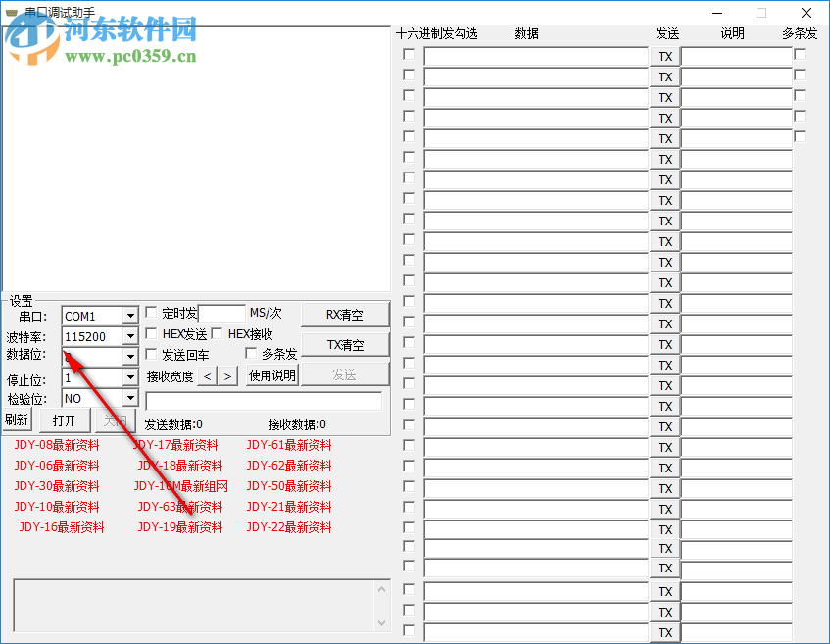
Task: Click the large receive display area
Action: click(x=196, y=159)
